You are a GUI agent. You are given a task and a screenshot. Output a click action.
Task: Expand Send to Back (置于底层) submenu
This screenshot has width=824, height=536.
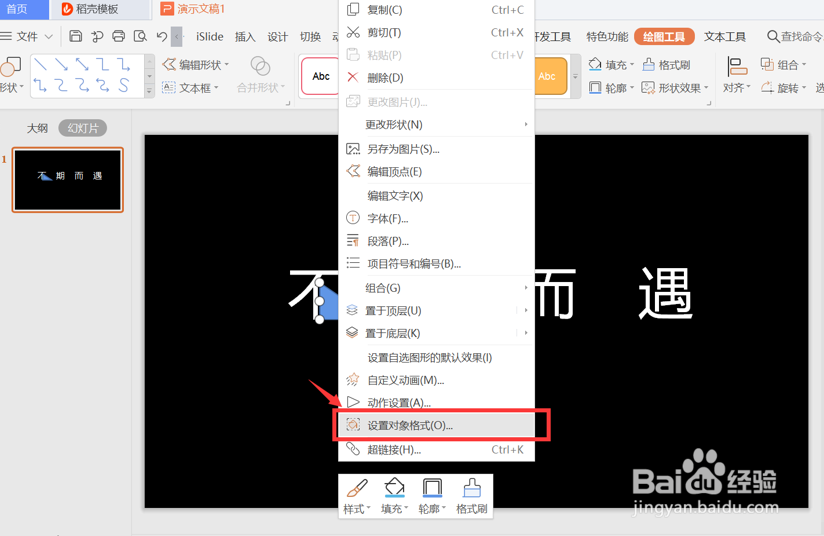click(436, 333)
